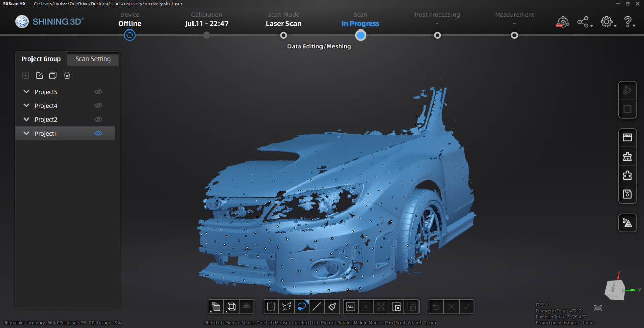This screenshot has height=328, width=644.
Task: Click the Post Processing step node
Action: click(x=437, y=35)
